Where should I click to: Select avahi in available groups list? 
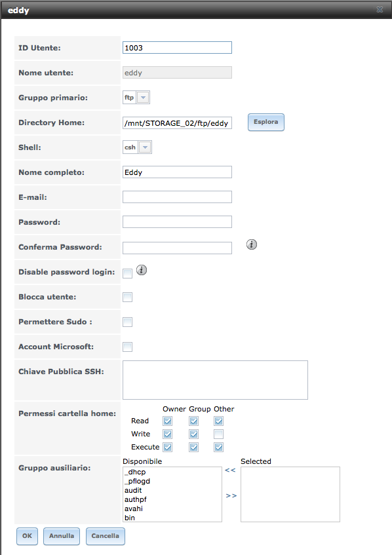pos(134,508)
